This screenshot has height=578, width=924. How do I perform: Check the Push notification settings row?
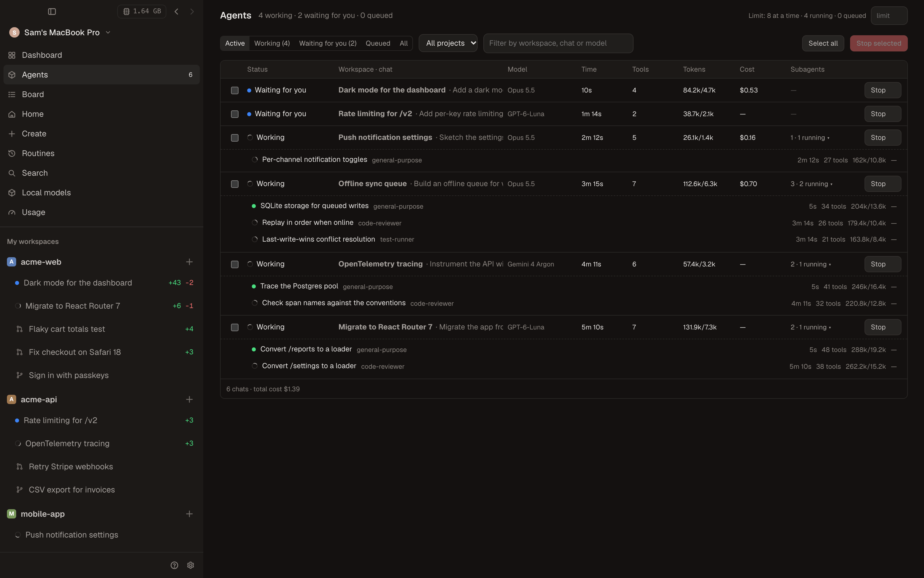click(x=235, y=138)
